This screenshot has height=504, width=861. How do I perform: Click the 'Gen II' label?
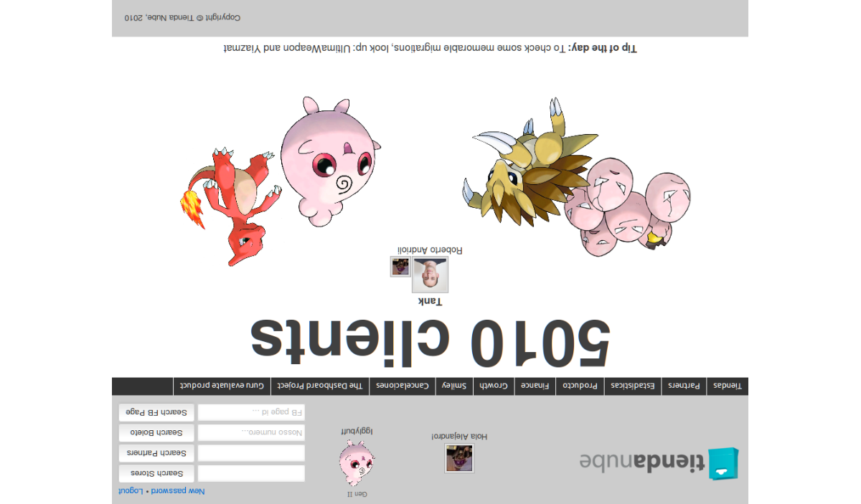[357, 494]
